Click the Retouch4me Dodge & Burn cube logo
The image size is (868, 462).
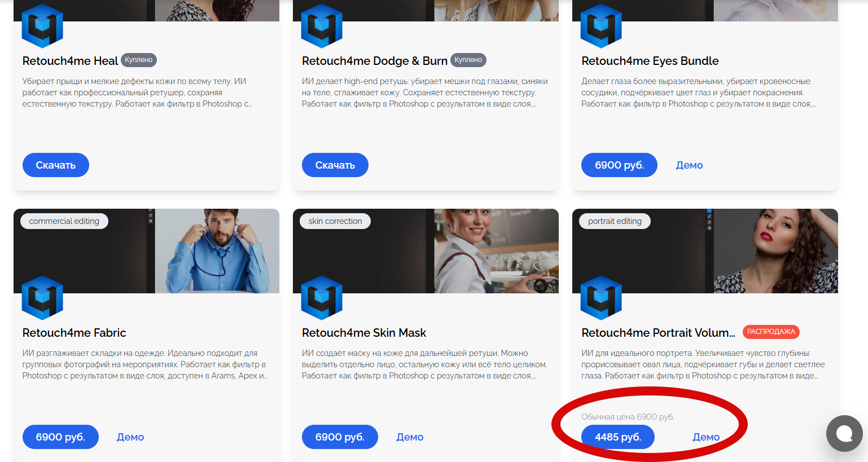[322, 26]
